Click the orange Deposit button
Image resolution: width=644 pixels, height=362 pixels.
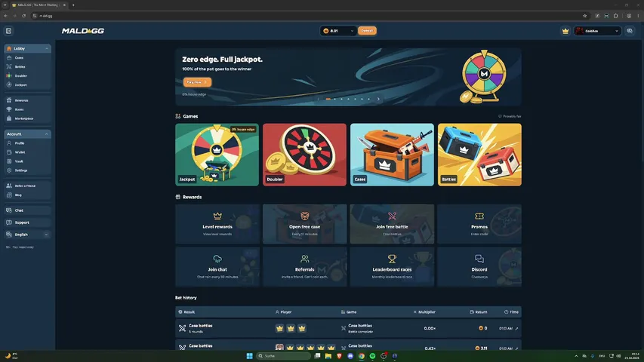[x=367, y=31]
